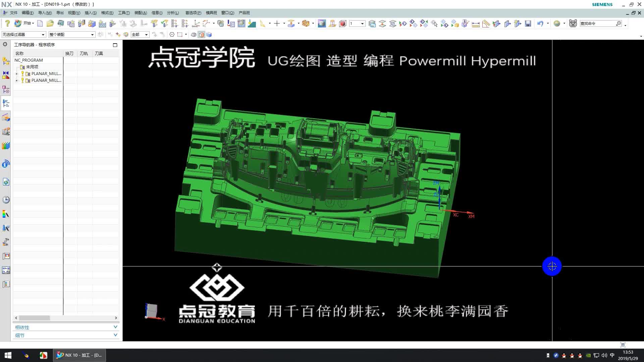Viewport: 644px width, 362px height.
Task: Open the 整个装配 scope dropdown
Action: (x=93, y=35)
